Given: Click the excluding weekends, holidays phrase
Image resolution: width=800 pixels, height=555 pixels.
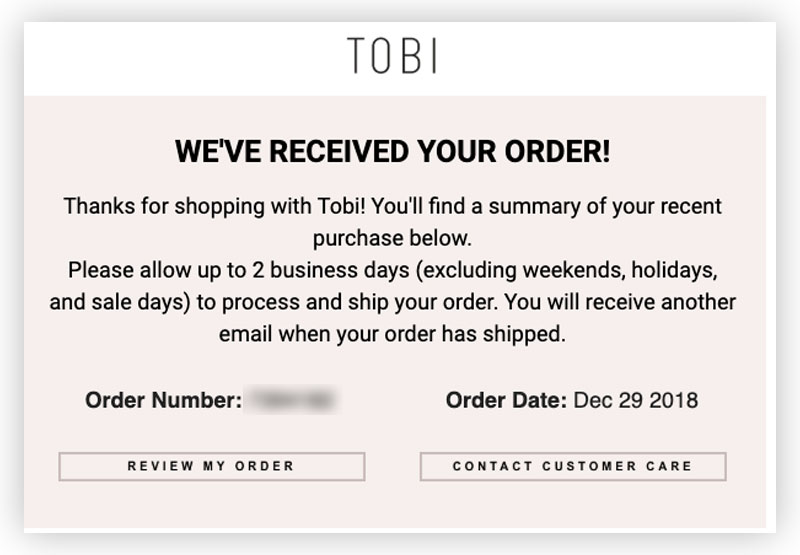Looking at the screenshot, I should point(567,270).
